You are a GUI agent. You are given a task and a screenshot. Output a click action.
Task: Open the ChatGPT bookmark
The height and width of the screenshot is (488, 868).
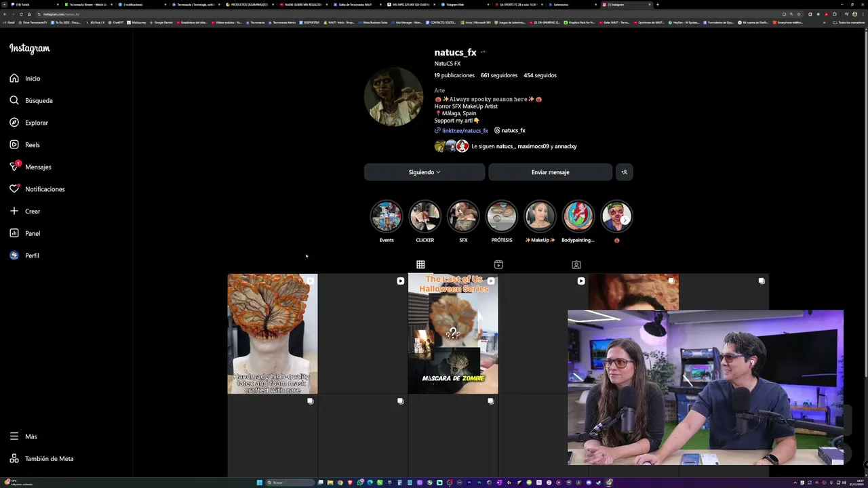117,22
